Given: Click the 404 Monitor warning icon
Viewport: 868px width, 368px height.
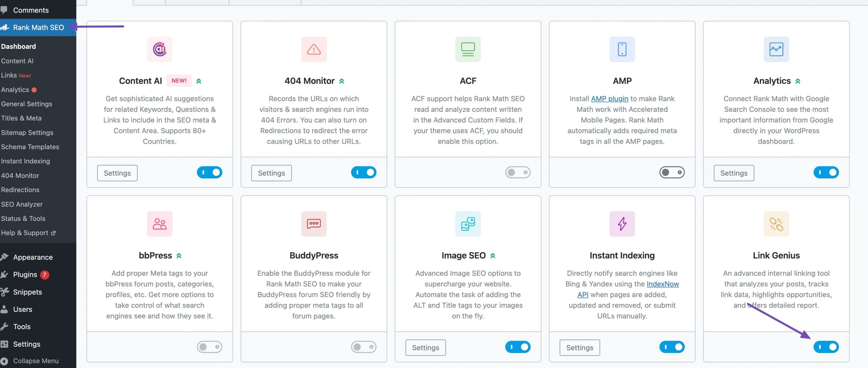Looking at the screenshot, I should point(314,49).
